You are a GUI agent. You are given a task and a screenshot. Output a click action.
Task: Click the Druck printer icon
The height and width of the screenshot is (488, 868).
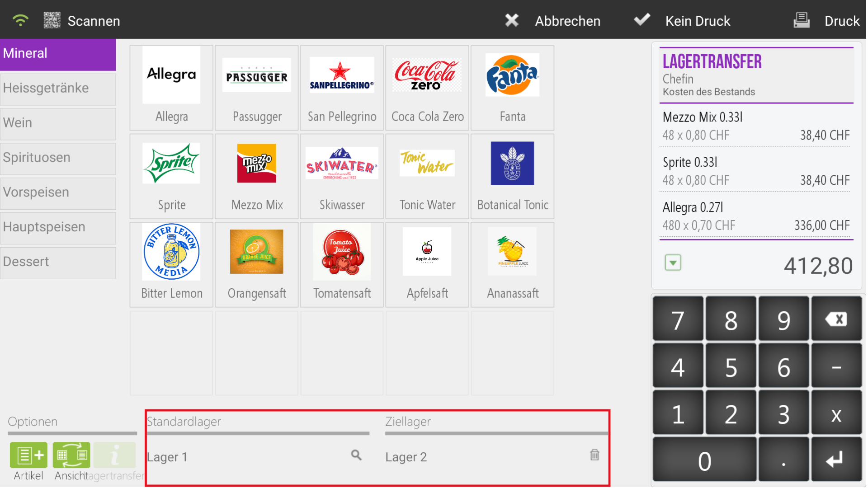(x=802, y=20)
